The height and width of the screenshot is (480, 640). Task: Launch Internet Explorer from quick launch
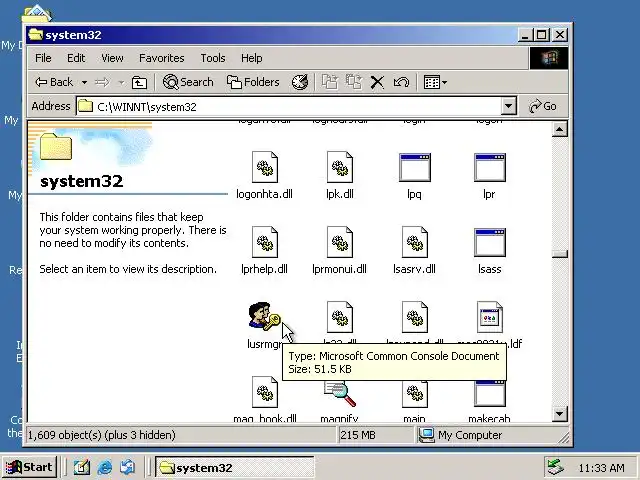105,467
